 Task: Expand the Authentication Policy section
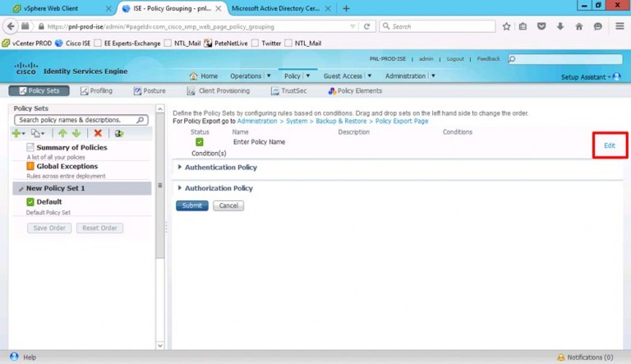click(179, 167)
